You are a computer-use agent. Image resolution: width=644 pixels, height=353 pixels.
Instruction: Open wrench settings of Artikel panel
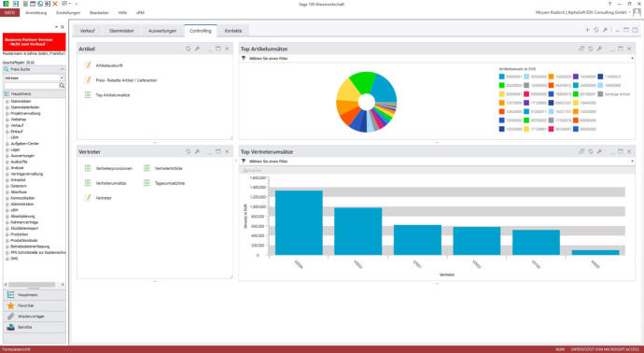click(197, 49)
